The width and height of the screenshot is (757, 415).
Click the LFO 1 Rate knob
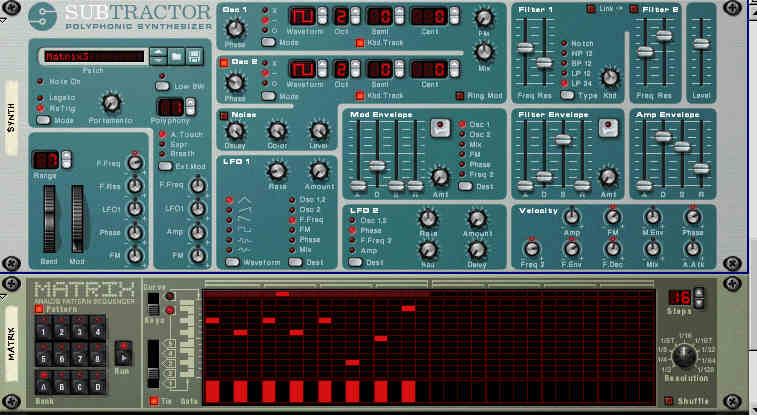277,171
